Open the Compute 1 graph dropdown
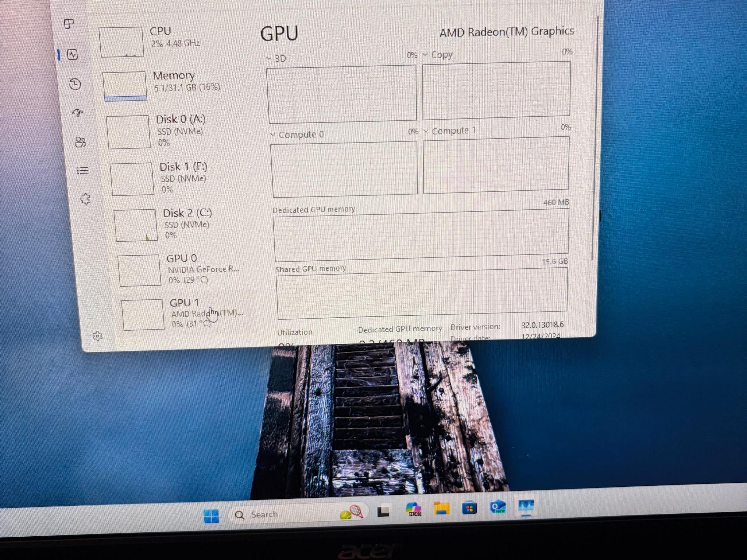This screenshot has width=747, height=560. [426, 131]
